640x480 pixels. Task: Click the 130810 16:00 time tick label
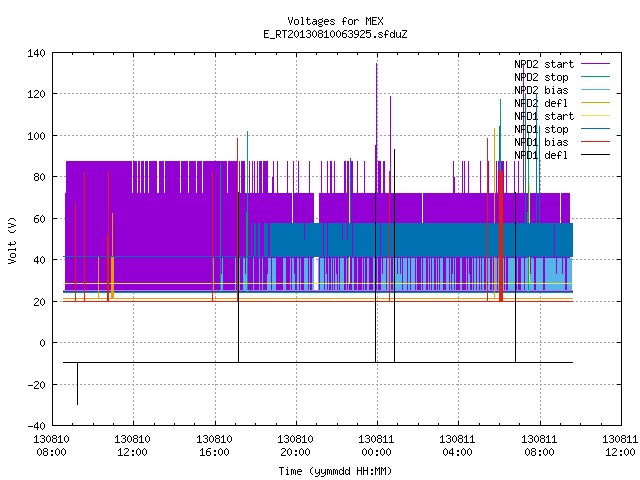tap(214, 446)
